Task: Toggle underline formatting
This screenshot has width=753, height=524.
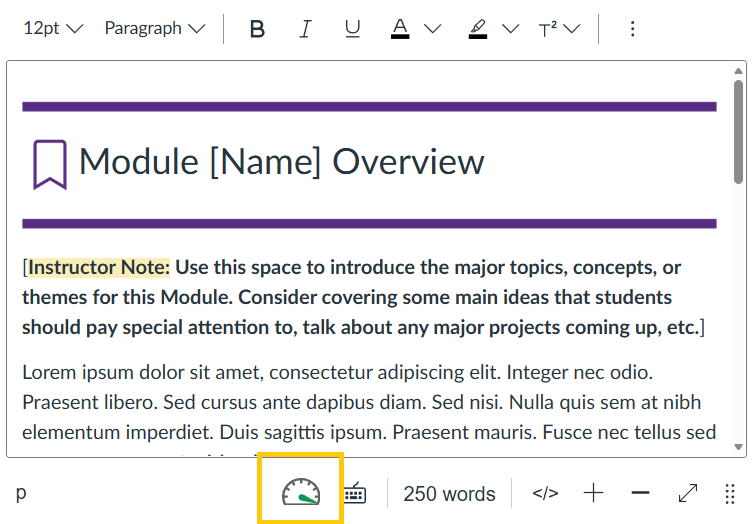Action: (352, 29)
